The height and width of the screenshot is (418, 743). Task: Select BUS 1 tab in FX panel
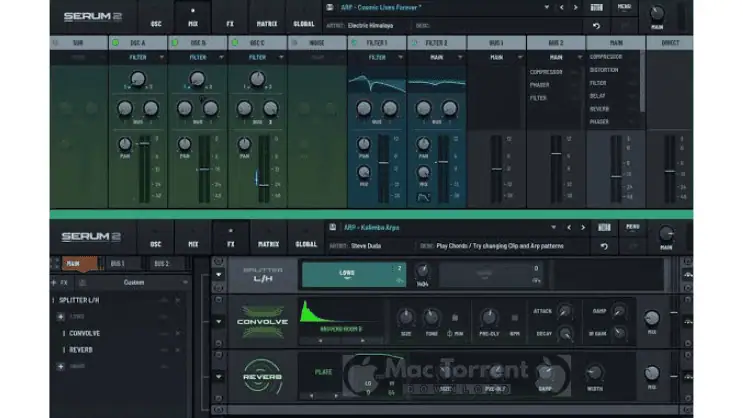click(118, 264)
